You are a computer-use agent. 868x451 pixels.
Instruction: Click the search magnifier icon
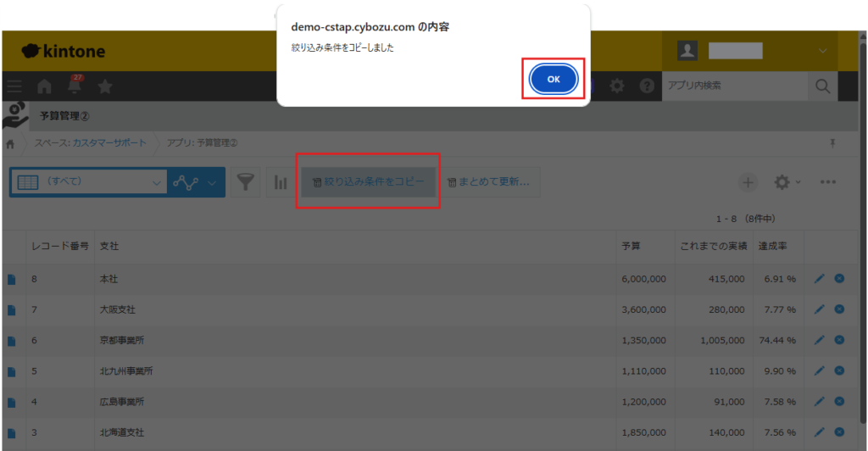point(822,86)
